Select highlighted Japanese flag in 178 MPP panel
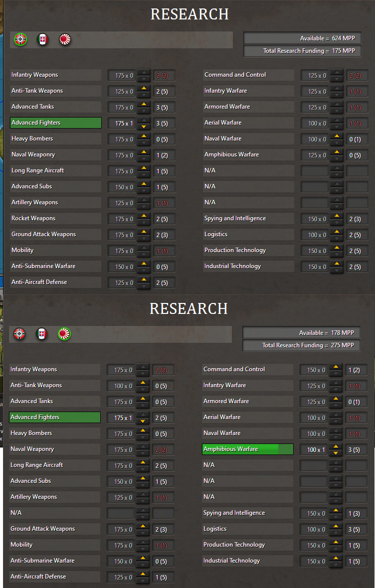 coord(64,334)
